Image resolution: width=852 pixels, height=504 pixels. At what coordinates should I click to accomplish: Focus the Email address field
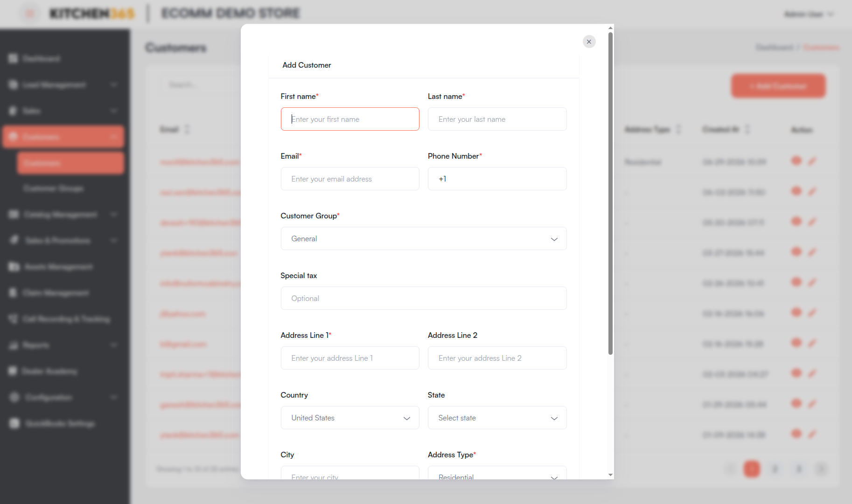point(350,179)
